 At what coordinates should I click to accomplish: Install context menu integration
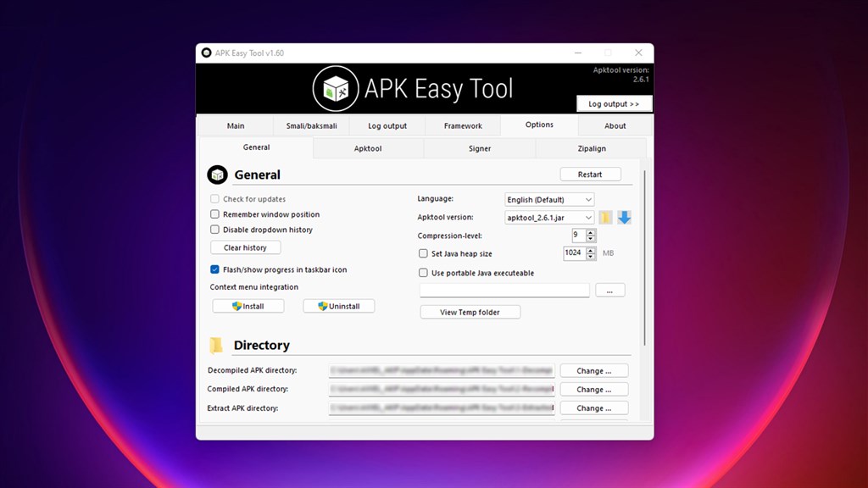(x=248, y=306)
